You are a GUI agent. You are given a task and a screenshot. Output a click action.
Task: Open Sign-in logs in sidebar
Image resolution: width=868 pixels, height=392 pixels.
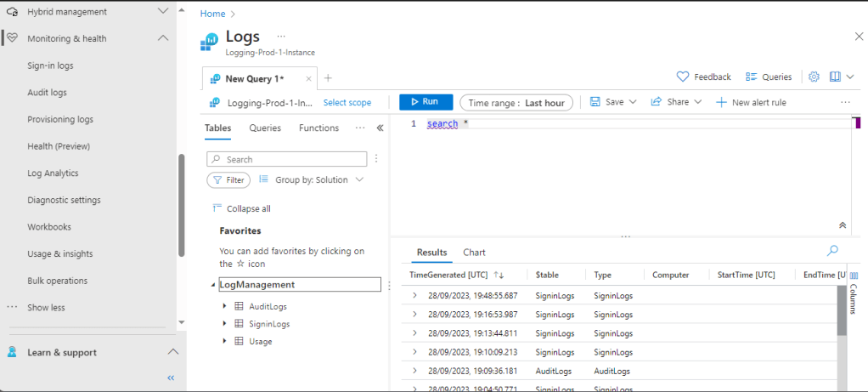pyautogui.click(x=50, y=65)
